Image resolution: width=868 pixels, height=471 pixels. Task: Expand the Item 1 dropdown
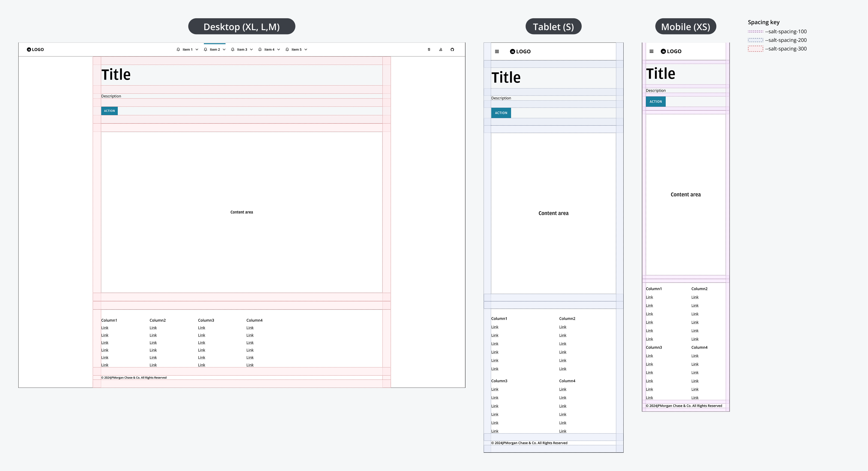pyautogui.click(x=197, y=49)
